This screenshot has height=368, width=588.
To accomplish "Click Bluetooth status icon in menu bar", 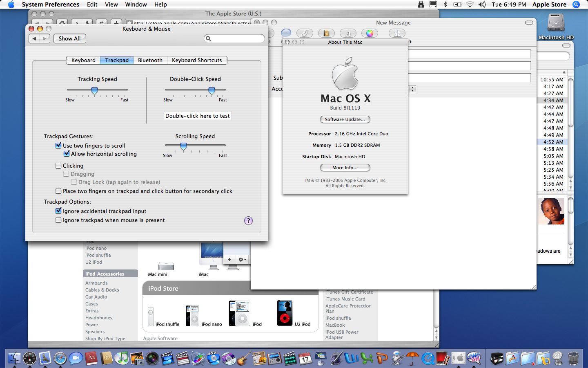I will tap(445, 4).
